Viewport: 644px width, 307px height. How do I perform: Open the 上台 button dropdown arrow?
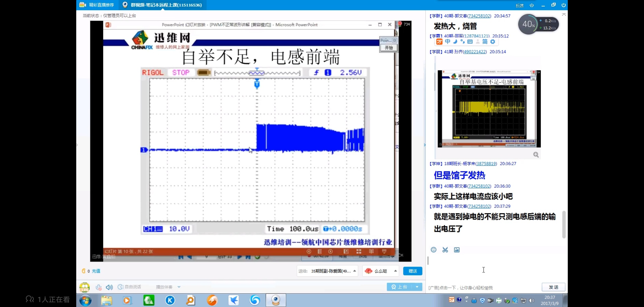tap(417, 287)
